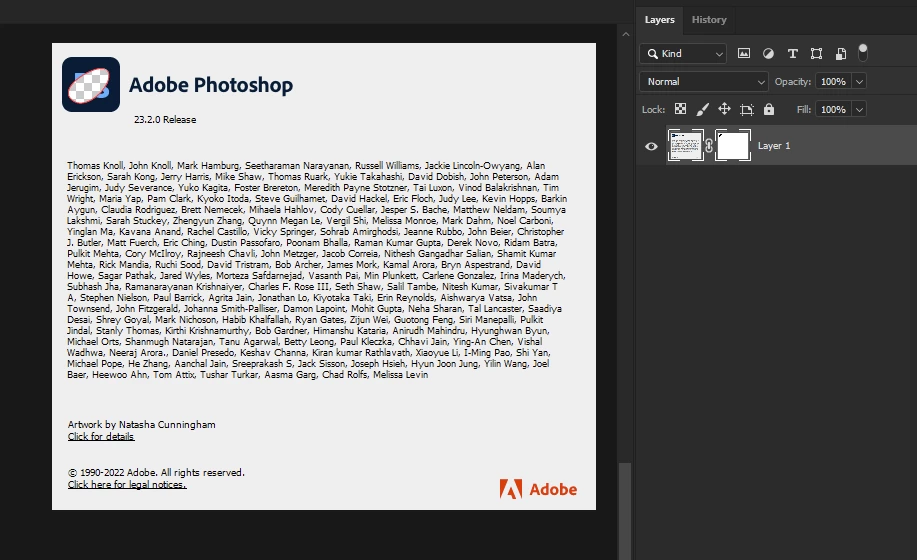
Task: Click the 1990-2022 Adobe copyright text
Action: pos(156,472)
